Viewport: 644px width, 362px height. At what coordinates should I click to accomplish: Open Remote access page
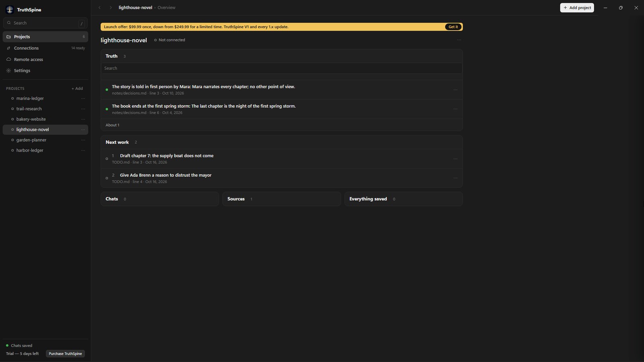pyautogui.click(x=45, y=60)
